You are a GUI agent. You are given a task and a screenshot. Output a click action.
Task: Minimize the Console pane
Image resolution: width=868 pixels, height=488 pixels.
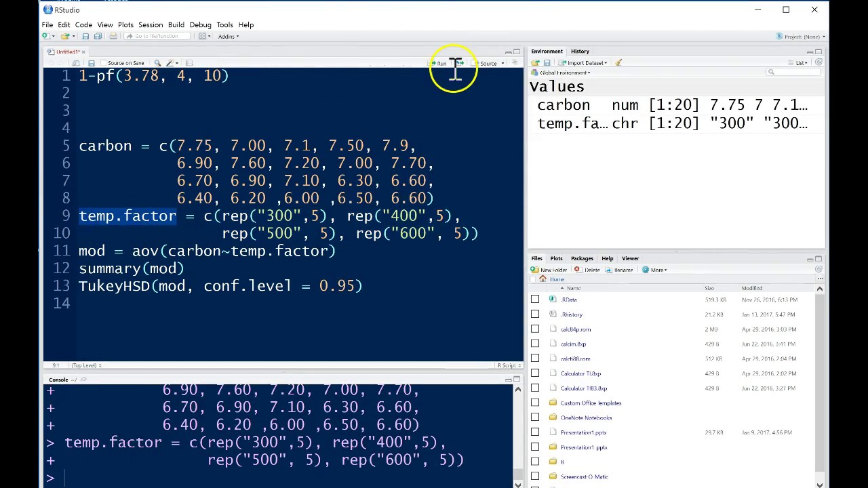[x=508, y=380]
